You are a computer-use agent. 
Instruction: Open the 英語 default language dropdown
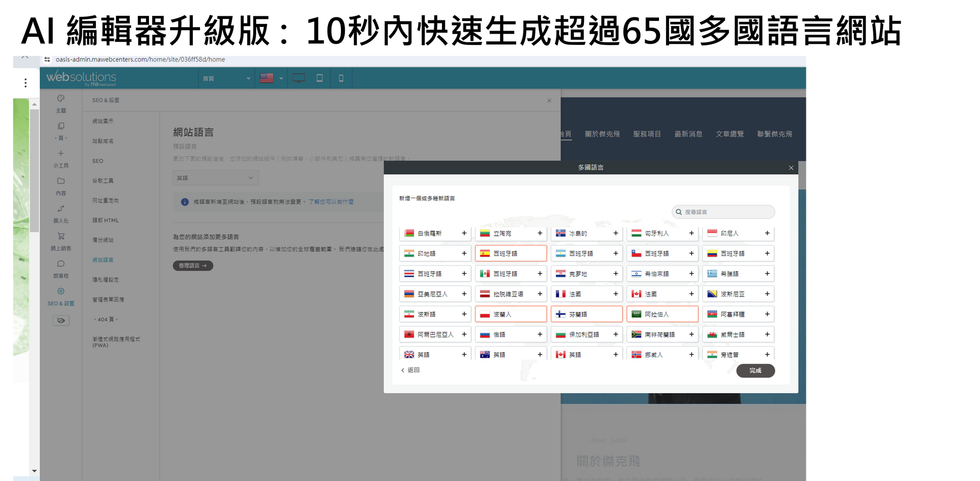click(216, 178)
